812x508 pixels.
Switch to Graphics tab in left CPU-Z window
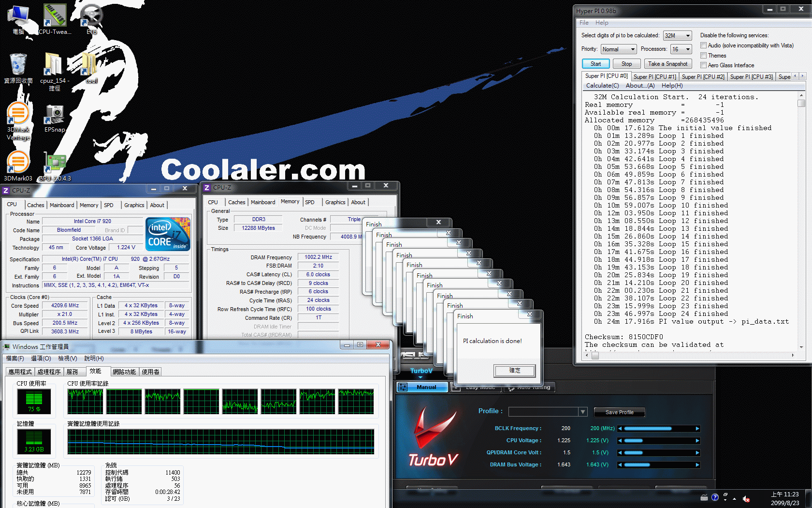(x=134, y=205)
